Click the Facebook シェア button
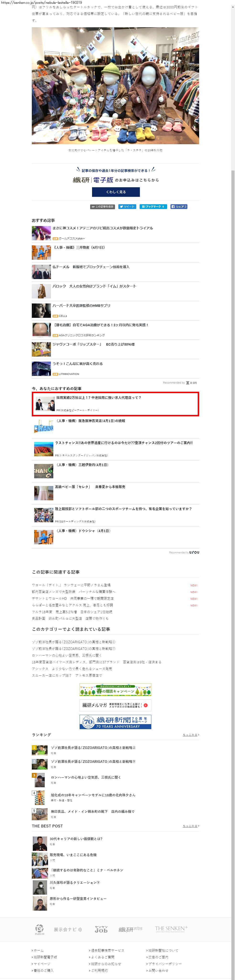 pyautogui.click(x=179, y=207)
